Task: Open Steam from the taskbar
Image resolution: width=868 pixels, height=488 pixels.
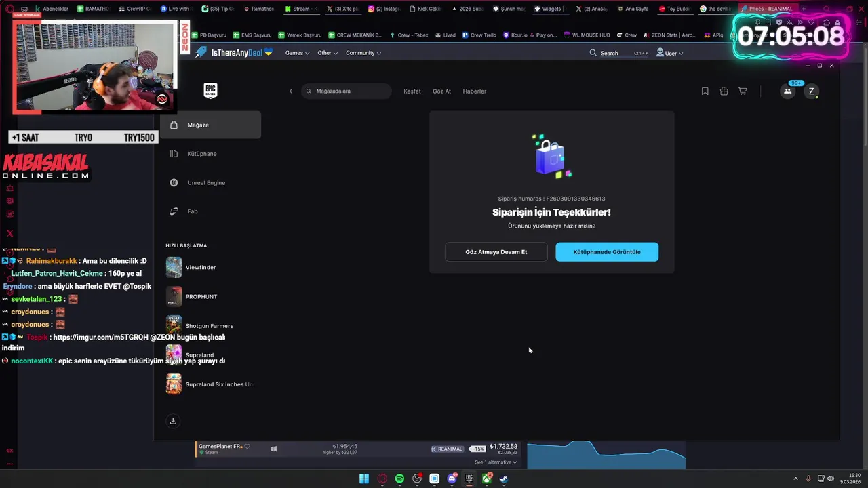Action: coord(504,479)
